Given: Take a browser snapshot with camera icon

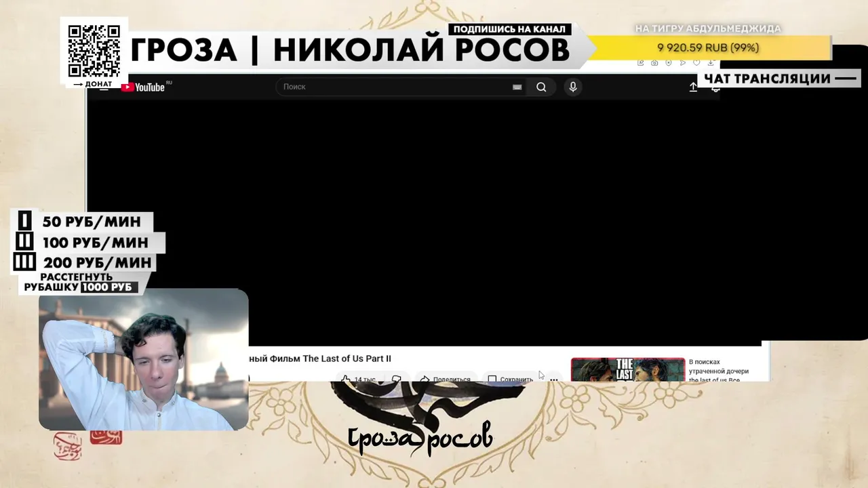Looking at the screenshot, I should click(x=654, y=63).
